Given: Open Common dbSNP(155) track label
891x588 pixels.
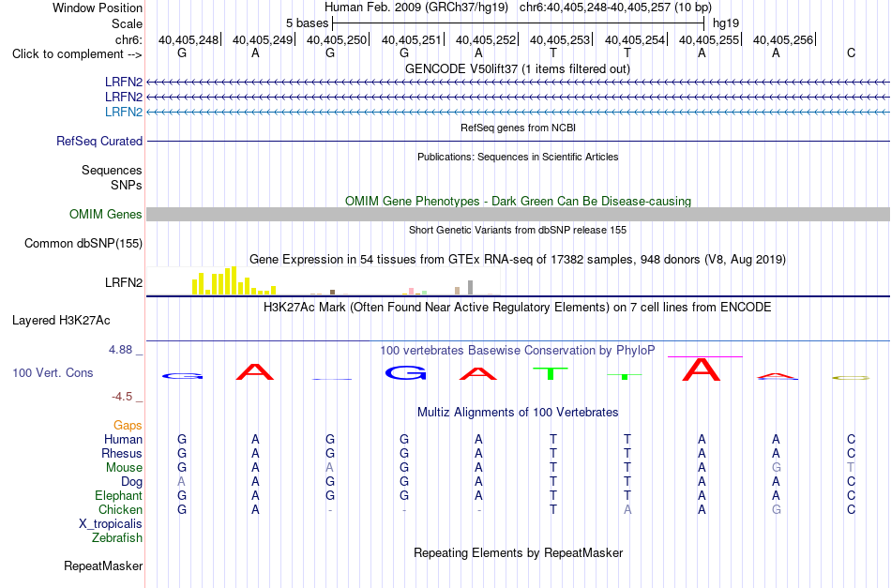Looking at the screenshot, I should pyautogui.click(x=83, y=243).
